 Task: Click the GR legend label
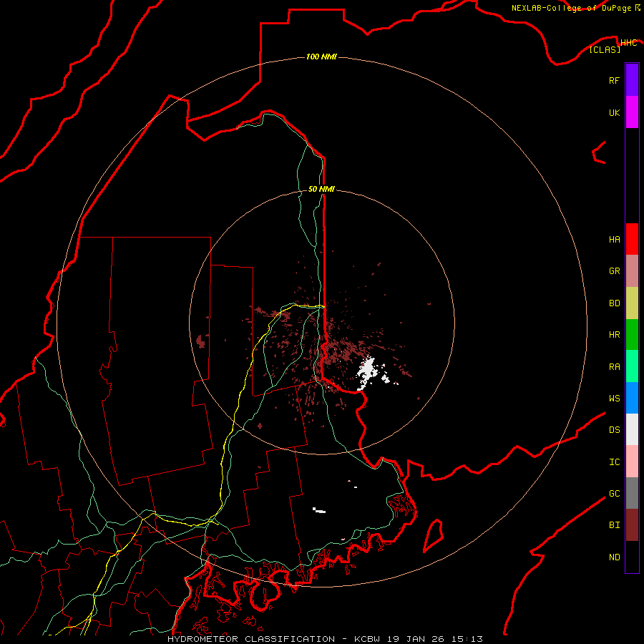coord(614,271)
